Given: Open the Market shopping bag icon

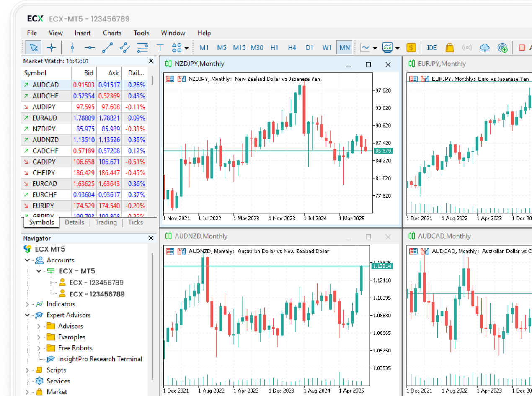Looking at the screenshot, I should [x=449, y=48].
